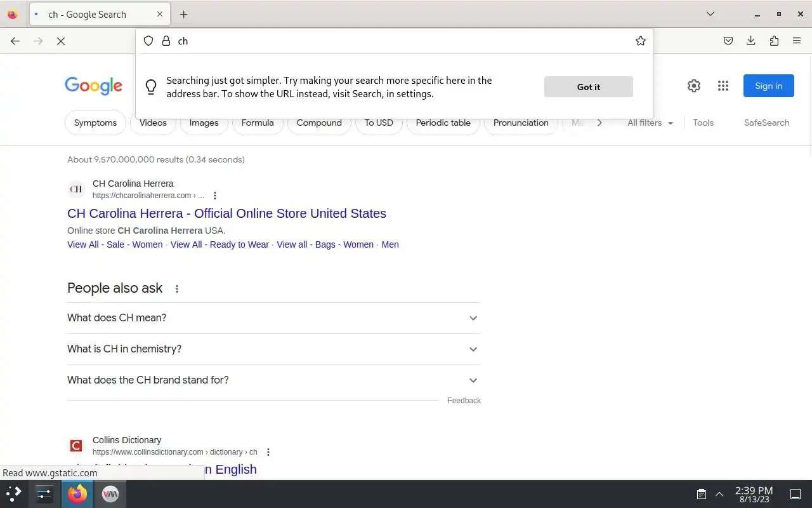
Task: Expand 'What does the CH brand stand for?'
Action: point(274,380)
